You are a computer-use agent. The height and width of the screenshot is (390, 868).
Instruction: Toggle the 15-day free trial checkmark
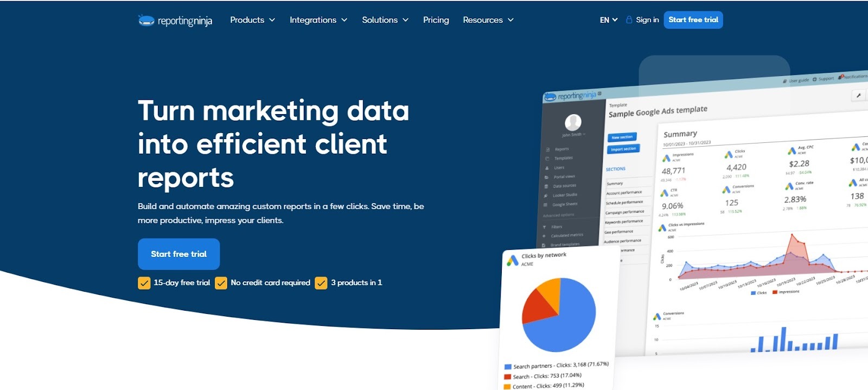pyautogui.click(x=144, y=284)
